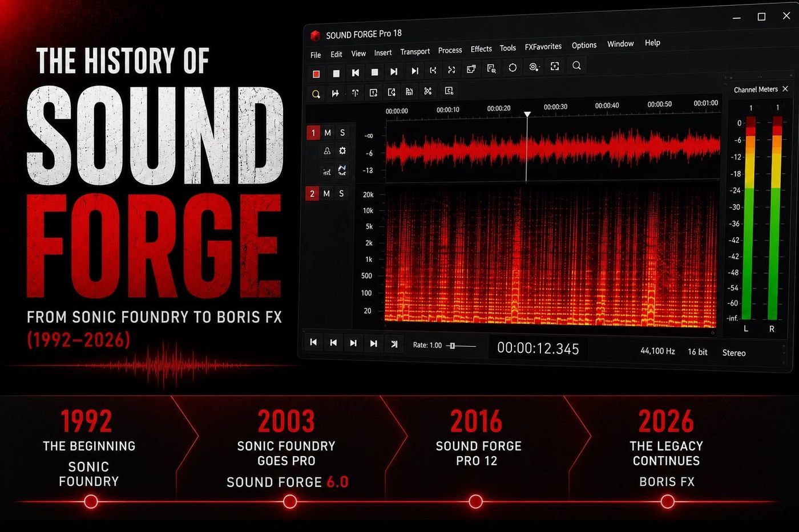Open the File menu
799x532 pixels.
click(316, 55)
